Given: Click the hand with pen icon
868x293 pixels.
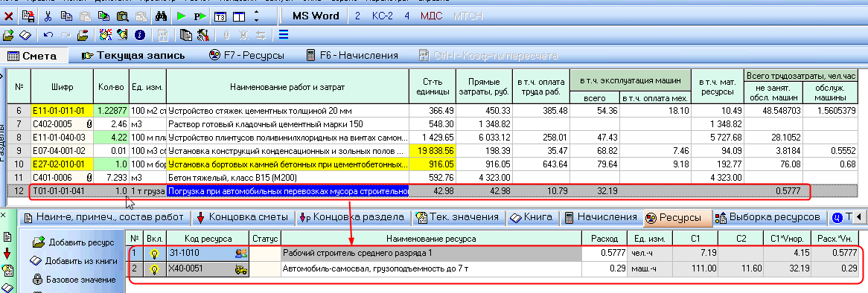Looking at the screenshot, I should [122, 35].
